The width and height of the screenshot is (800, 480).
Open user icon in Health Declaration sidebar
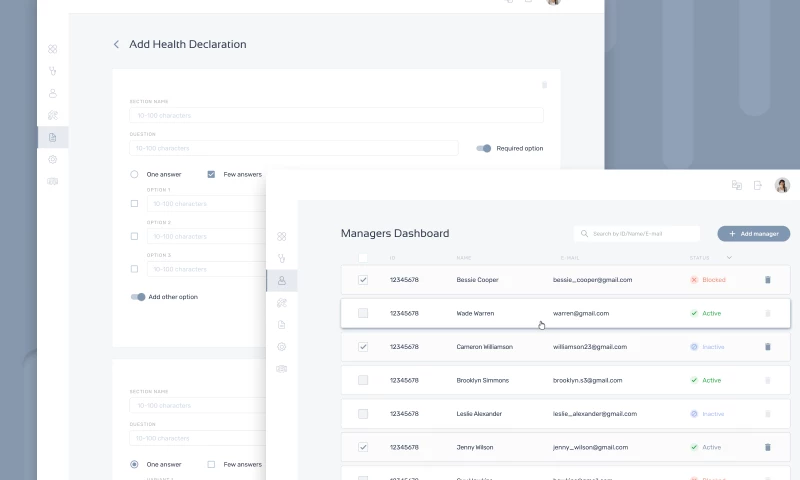tap(53, 93)
